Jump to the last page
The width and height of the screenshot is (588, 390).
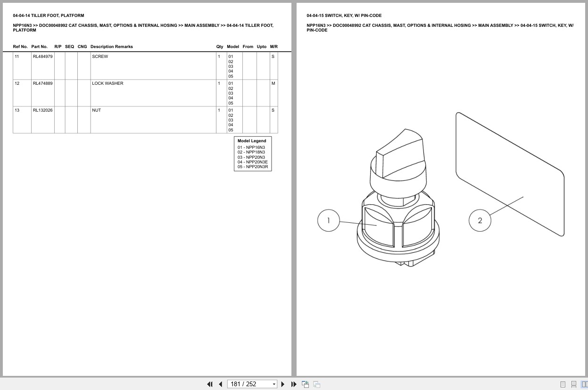pyautogui.click(x=294, y=384)
